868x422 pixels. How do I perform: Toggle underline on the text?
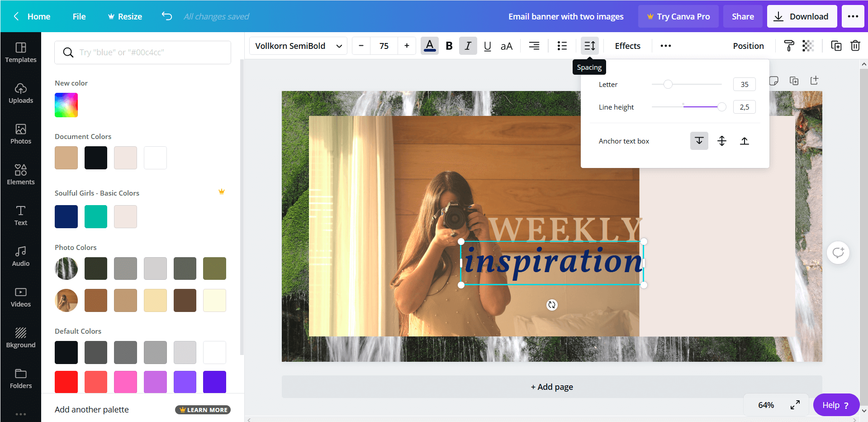pos(487,45)
